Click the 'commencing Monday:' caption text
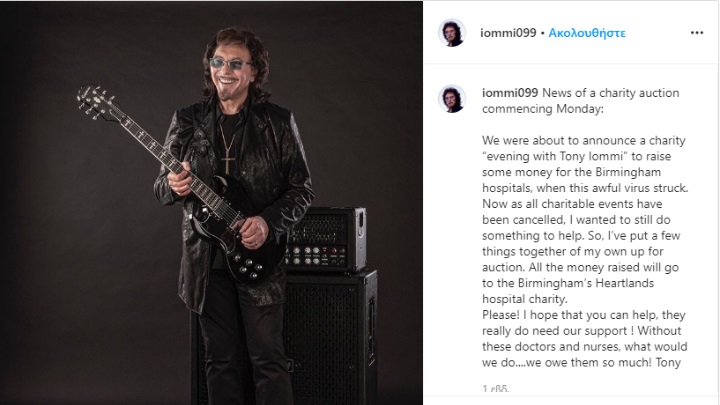The image size is (720, 405). pos(543,109)
